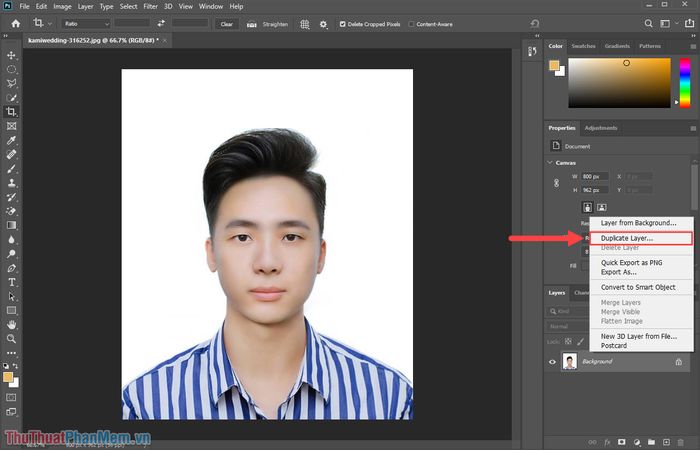Select the Frame tool

12,126
